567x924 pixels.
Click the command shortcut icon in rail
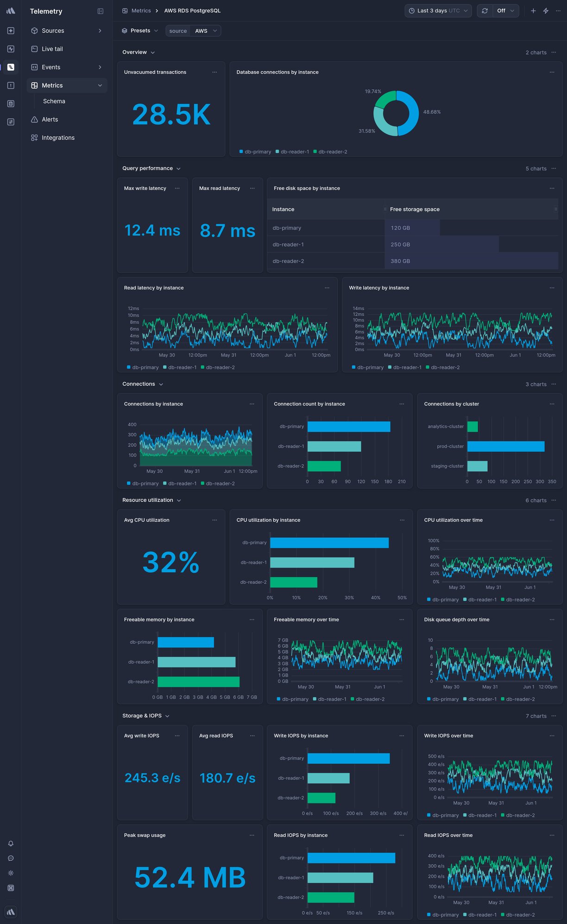tap(11, 888)
